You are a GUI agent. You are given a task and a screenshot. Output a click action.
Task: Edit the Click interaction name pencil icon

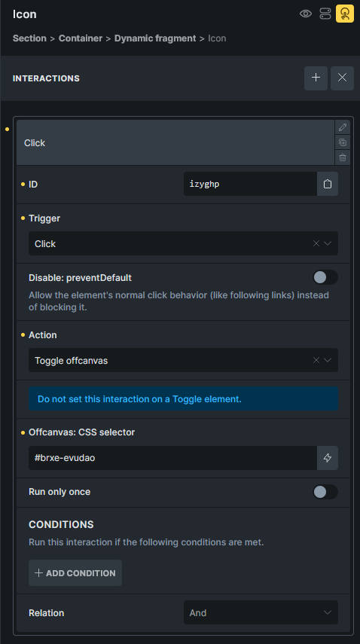point(343,128)
